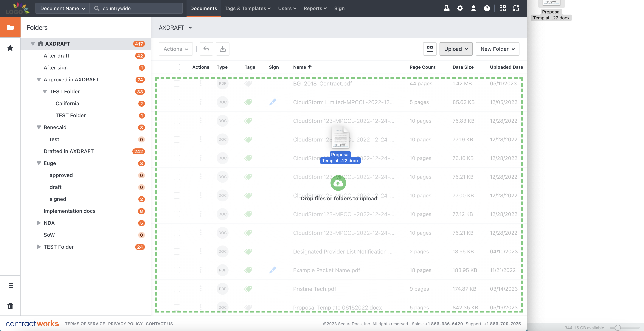Click the search magnifier icon
The height and width of the screenshot is (331, 644).
point(97,8)
